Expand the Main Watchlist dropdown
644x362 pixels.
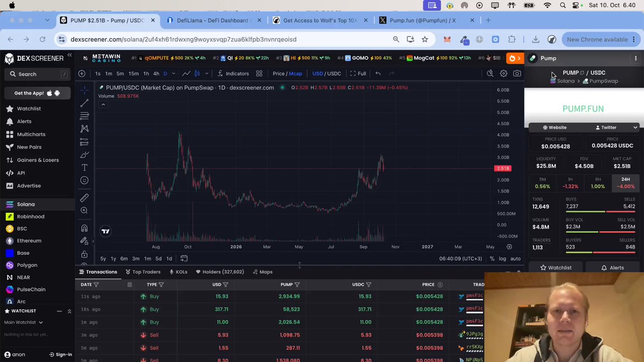(24, 322)
